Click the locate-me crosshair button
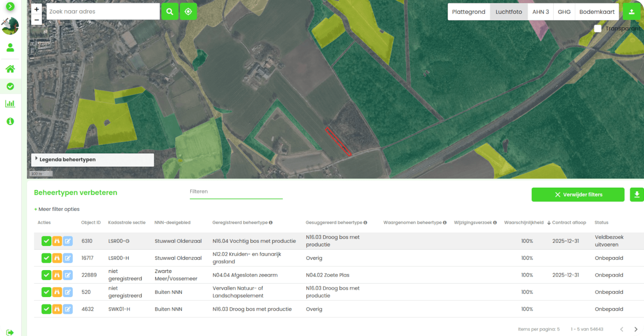Image resolution: width=644 pixels, height=336 pixels. (x=188, y=12)
